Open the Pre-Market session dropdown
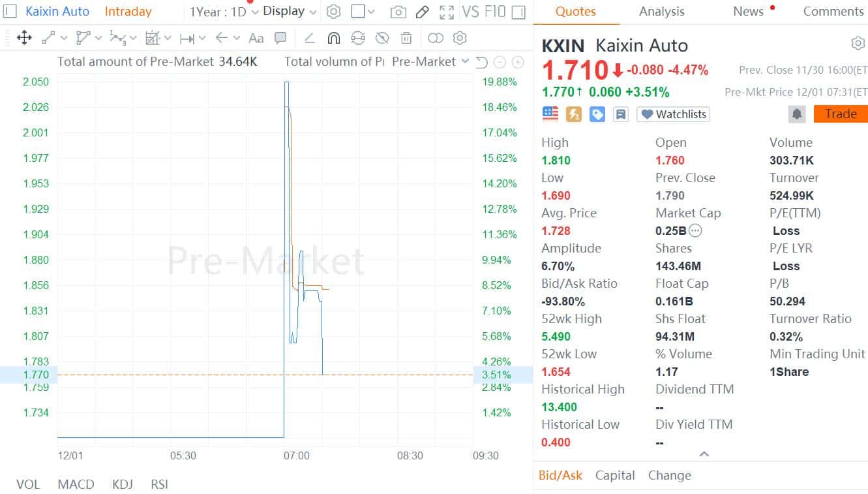 point(430,61)
